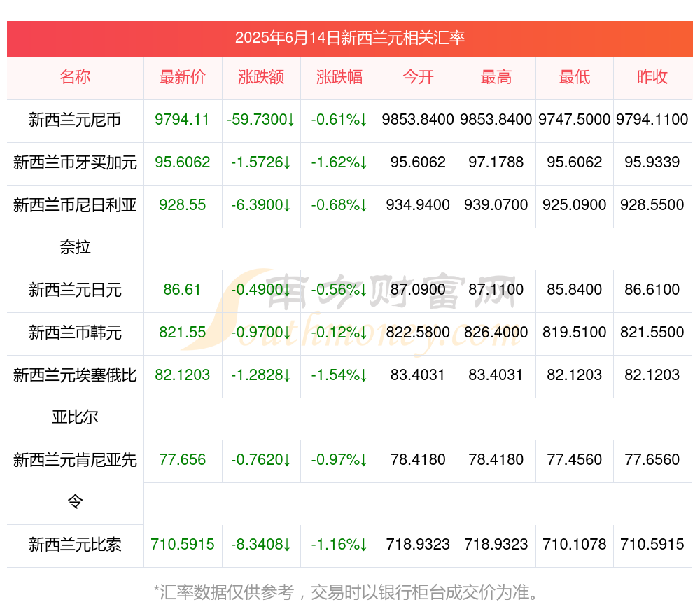Click the change value -59.7300↓

260,120
